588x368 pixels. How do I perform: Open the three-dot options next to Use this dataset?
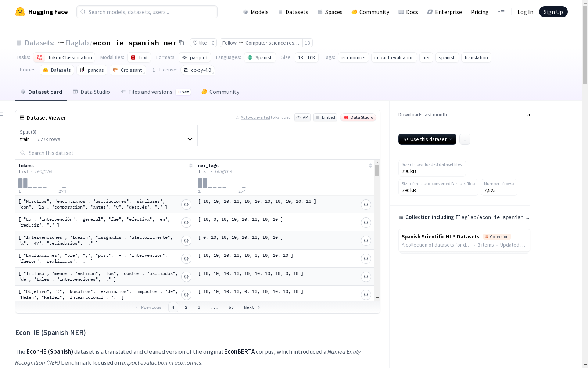(465, 139)
